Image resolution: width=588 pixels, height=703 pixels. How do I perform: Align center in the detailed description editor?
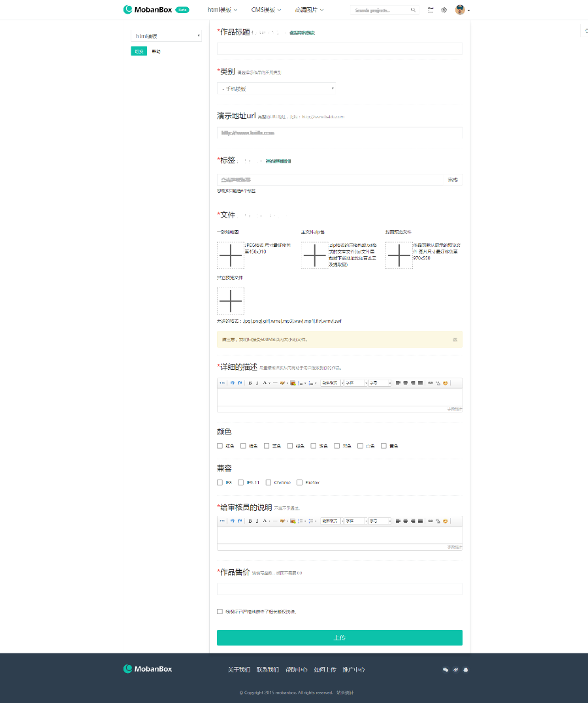coord(405,383)
